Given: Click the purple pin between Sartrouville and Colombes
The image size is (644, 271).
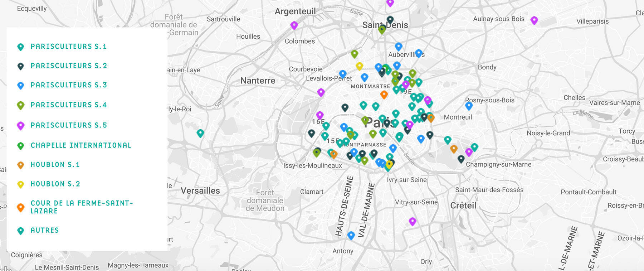Looking at the screenshot, I should (294, 25).
